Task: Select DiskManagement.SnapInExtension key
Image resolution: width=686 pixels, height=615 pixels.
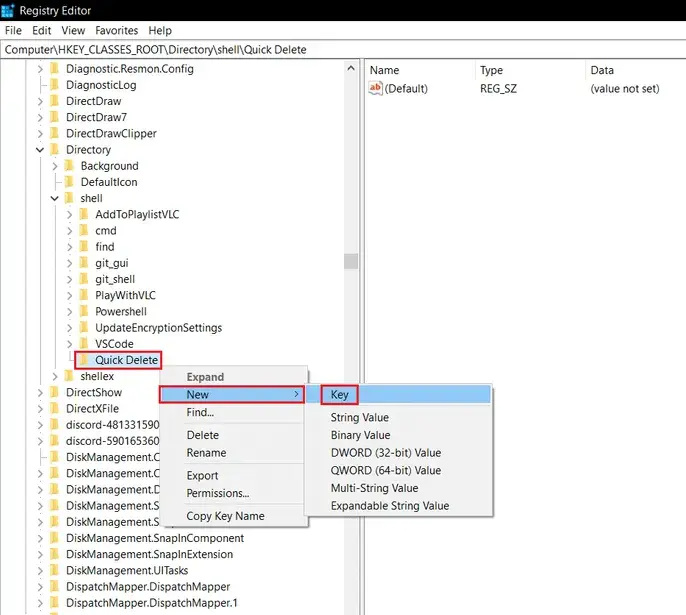Action: coord(149,554)
